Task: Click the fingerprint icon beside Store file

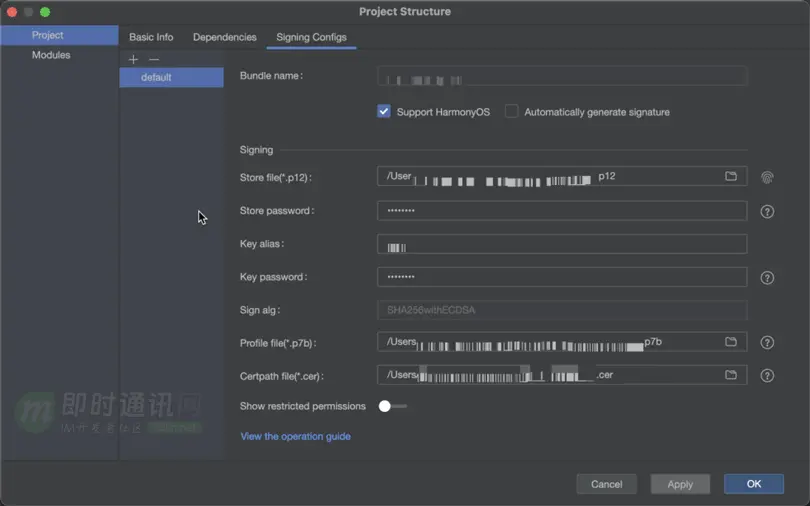Action: point(767,178)
